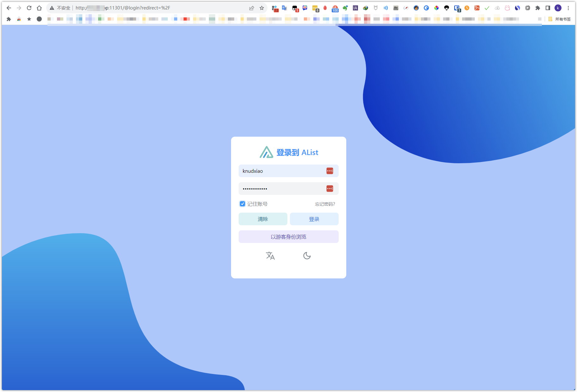Share this page from the address bar

[x=252, y=8]
